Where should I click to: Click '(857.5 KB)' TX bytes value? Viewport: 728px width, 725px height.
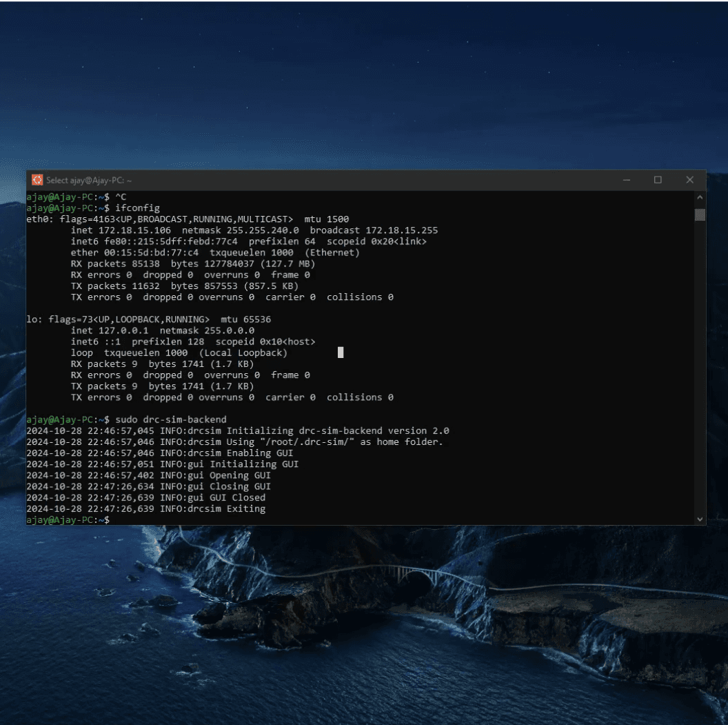point(271,286)
